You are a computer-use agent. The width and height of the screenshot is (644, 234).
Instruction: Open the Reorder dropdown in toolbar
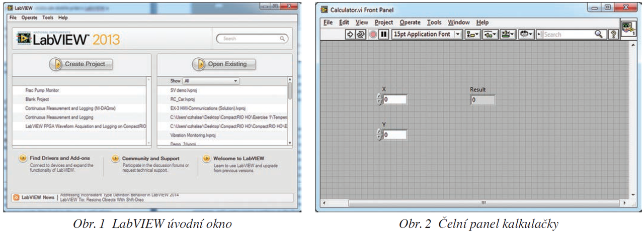(526, 35)
